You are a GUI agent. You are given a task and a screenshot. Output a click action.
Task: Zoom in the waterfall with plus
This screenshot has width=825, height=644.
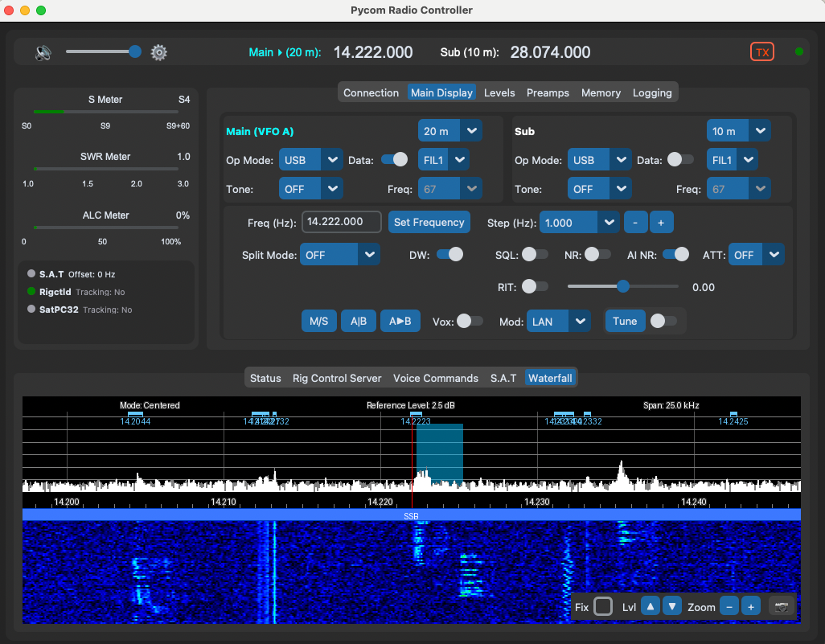pyautogui.click(x=751, y=607)
